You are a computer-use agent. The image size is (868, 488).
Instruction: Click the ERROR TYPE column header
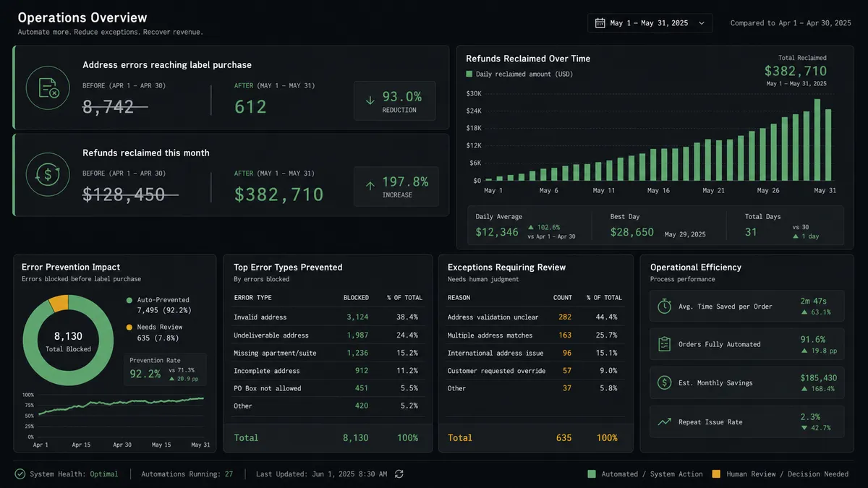click(x=252, y=298)
